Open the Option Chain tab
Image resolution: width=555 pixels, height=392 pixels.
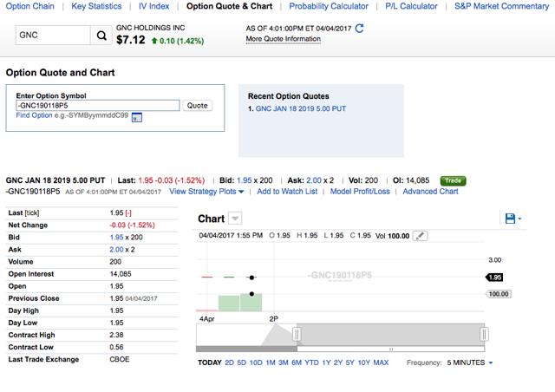(30, 6)
